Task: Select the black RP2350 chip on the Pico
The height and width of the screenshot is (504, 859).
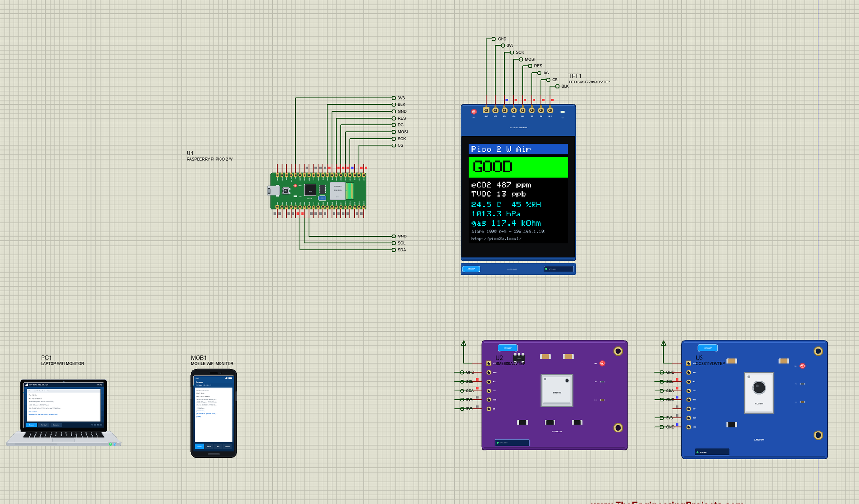Action: click(311, 190)
